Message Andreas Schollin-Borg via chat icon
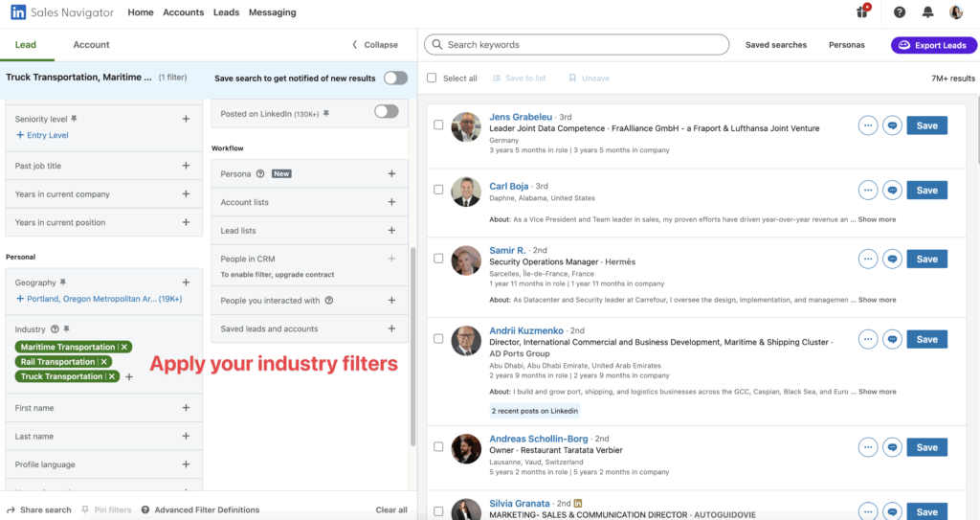 coord(892,447)
